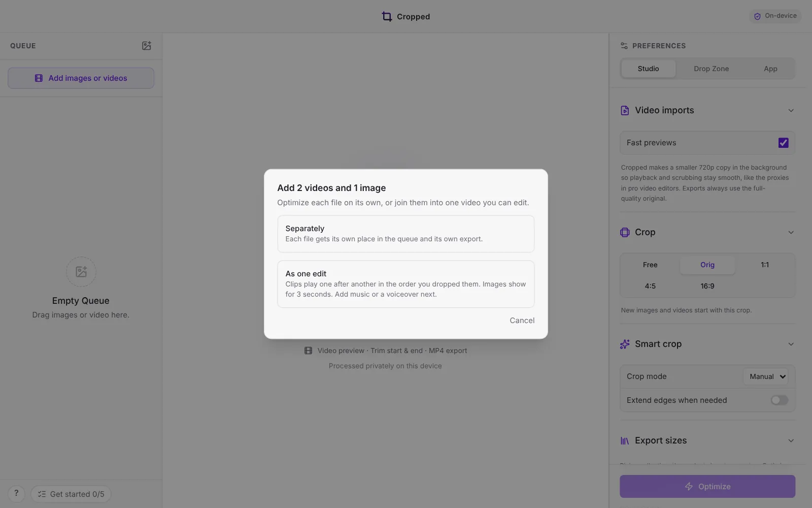Open the help question mark button
The image size is (812, 508).
click(16, 494)
